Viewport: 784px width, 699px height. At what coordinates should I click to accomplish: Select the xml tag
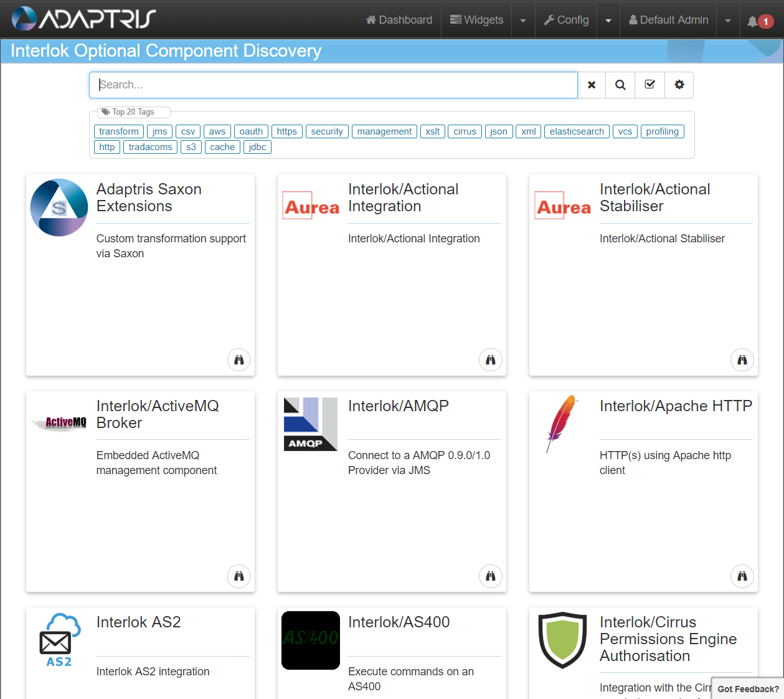(x=529, y=131)
